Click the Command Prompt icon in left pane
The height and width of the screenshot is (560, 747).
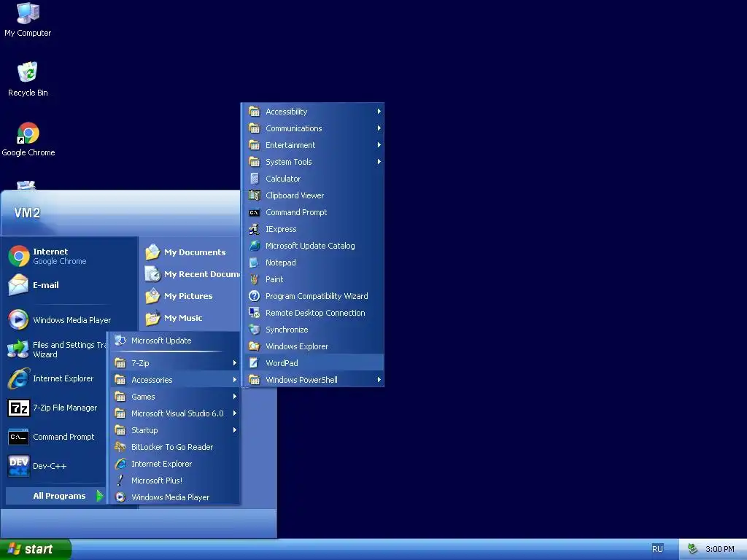coord(18,437)
